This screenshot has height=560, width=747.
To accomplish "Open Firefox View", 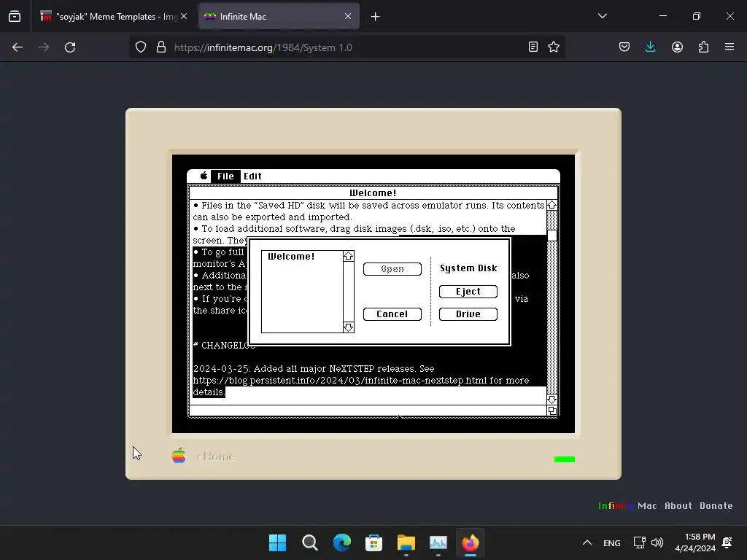I will (x=15, y=17).
